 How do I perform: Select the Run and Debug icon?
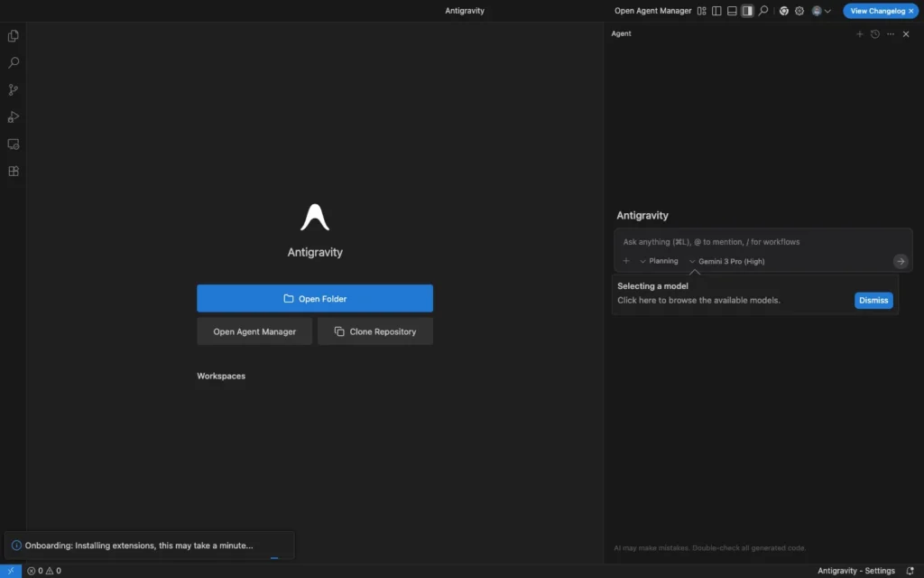click(x=13, y=117)
